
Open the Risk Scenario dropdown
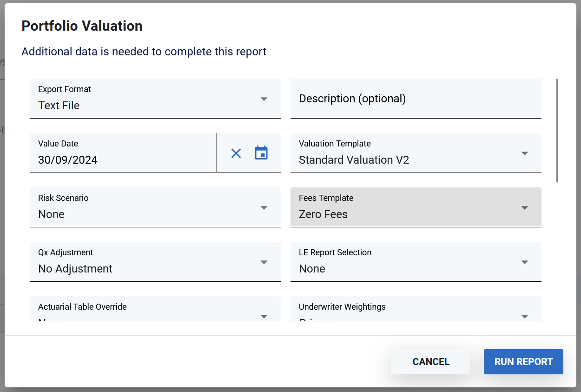point(155,207)
